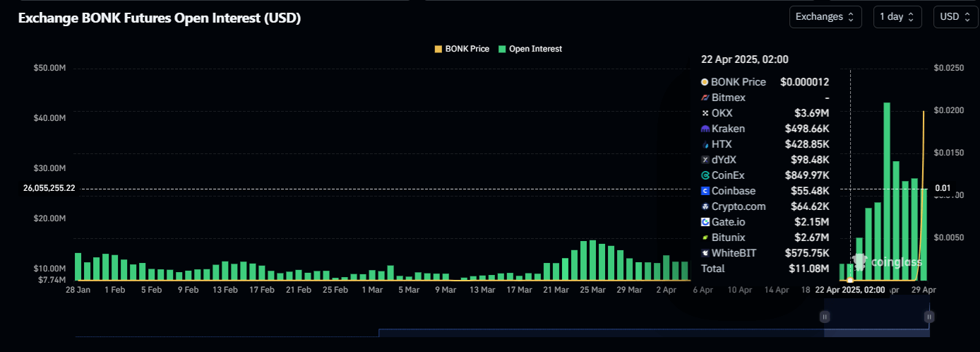Open the 1 day interval dropdown
980x352 pixels.
[897, 16]
